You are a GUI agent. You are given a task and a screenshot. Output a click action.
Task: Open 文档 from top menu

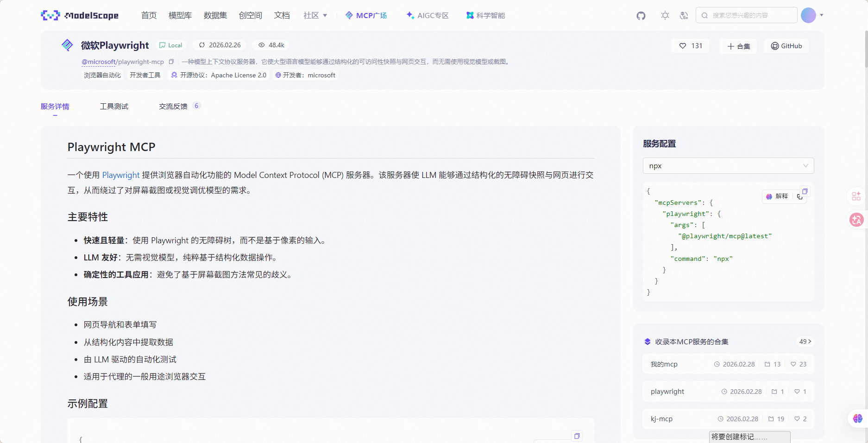(x=282, y=15)
